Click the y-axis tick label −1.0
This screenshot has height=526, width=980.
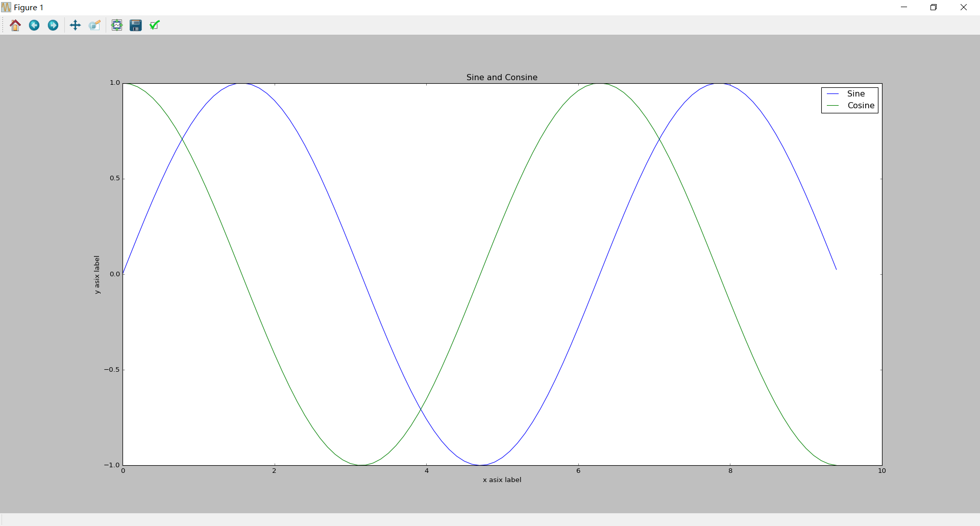coord(112,465)
